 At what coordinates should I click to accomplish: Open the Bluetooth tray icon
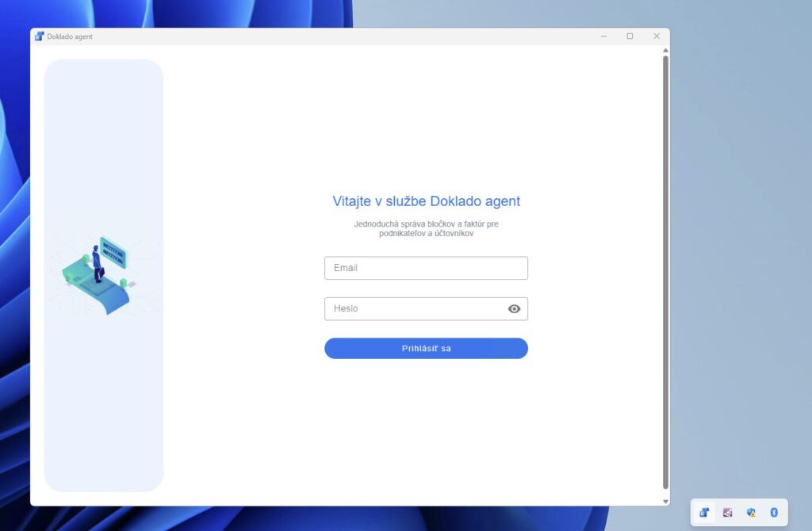(x=774, y=512)
